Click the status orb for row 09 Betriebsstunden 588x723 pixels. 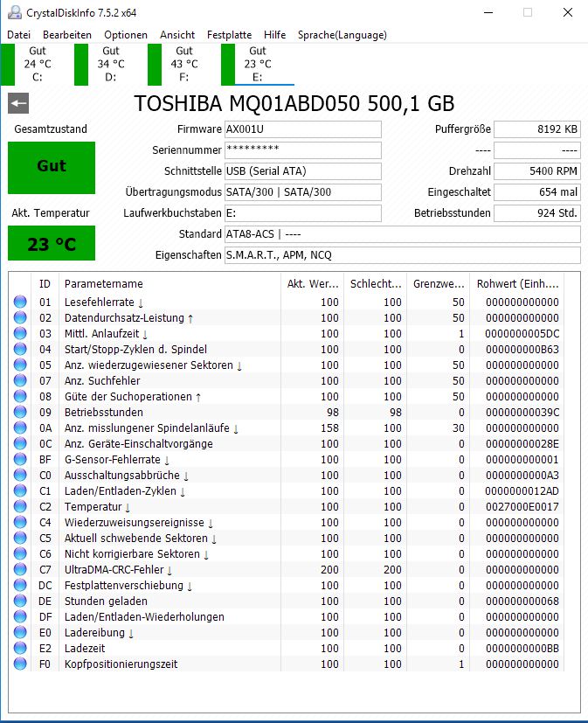tap(20, 412)
